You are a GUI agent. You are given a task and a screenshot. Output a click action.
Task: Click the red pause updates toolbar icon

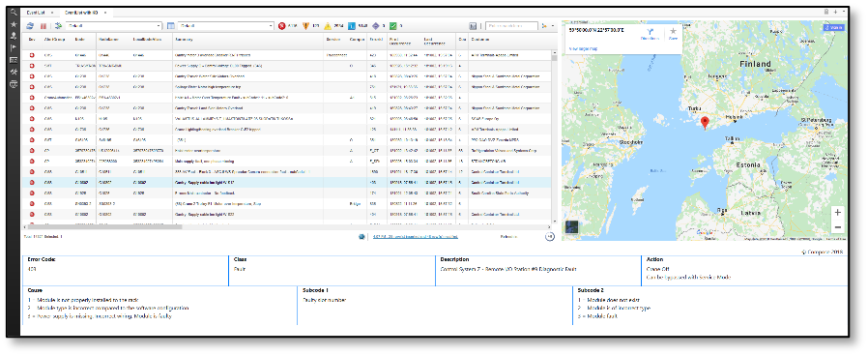43,25
